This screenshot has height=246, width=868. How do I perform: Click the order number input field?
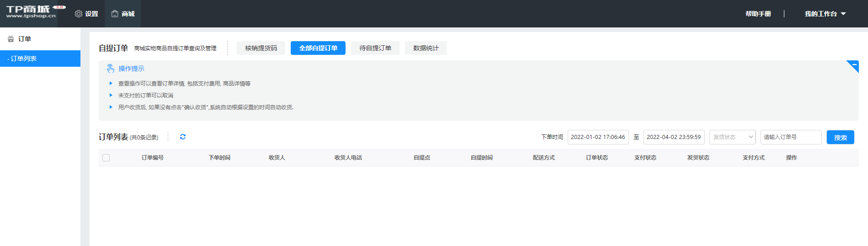tap(791, 137)
